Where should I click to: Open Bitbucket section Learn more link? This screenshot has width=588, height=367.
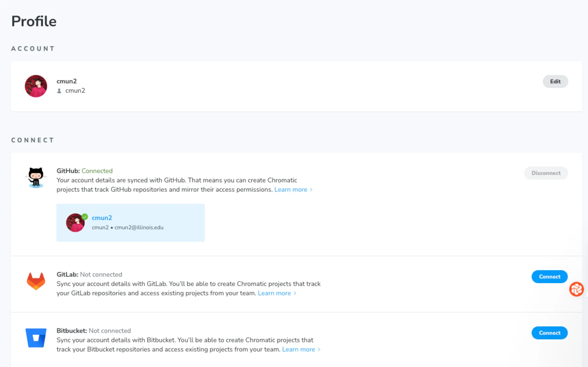[298, 349]
